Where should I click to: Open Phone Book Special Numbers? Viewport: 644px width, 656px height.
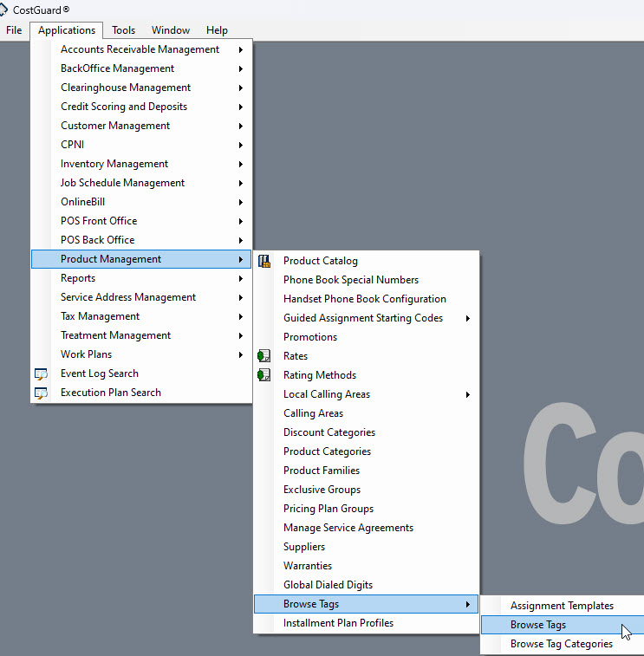pos(366,280)
